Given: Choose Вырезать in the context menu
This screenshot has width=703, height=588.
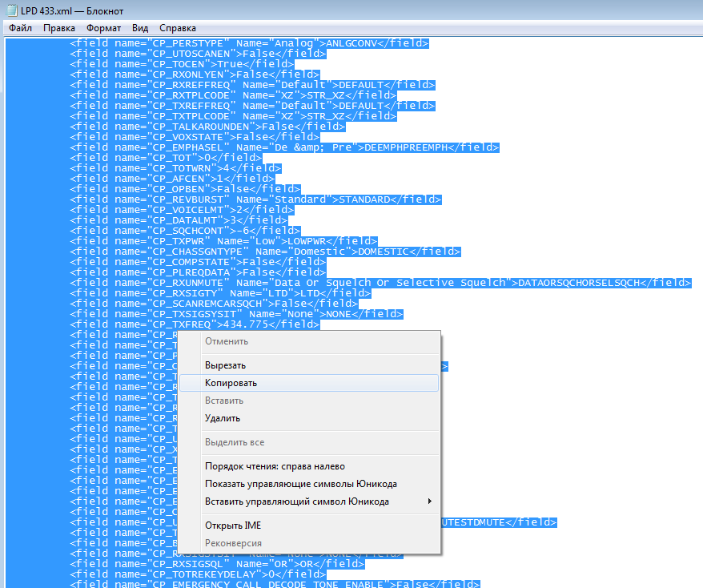Looking at the screenshot, I should pyautogui.click(x=309, y=365).
